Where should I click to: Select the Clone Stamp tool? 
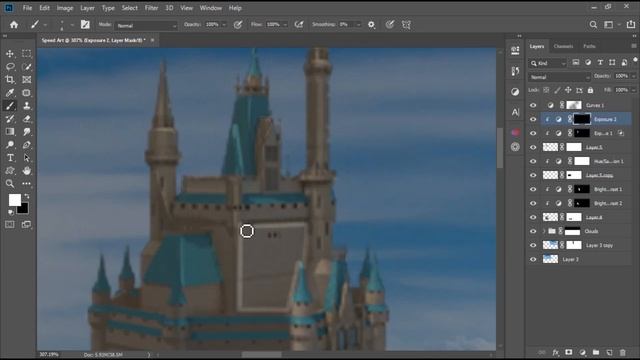pyautogui.click(x=27, y=106)
